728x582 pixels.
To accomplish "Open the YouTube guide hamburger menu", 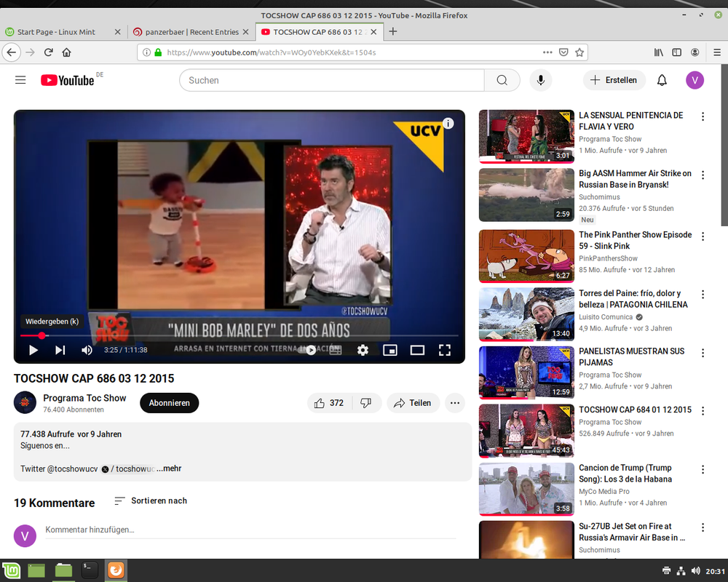I will coord(20,80).
